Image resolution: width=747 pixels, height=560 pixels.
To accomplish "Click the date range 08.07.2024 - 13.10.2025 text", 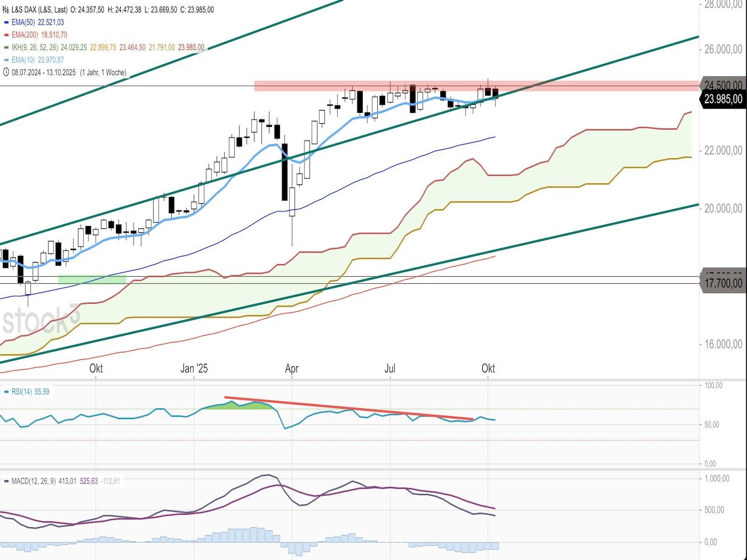I will tap(43, 72).
